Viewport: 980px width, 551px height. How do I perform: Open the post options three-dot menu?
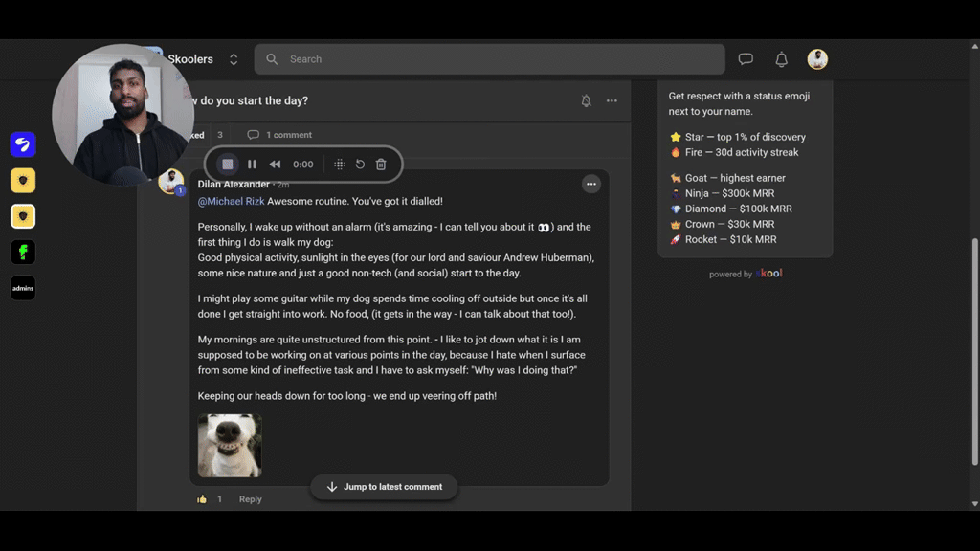(x=612, y=100)
